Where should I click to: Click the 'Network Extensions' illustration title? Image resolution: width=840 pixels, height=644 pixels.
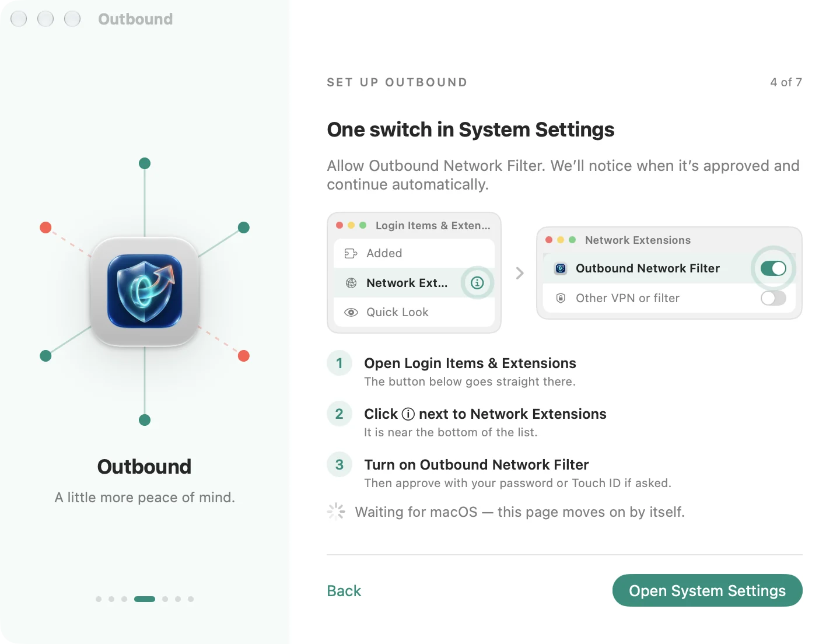[638, 240]
